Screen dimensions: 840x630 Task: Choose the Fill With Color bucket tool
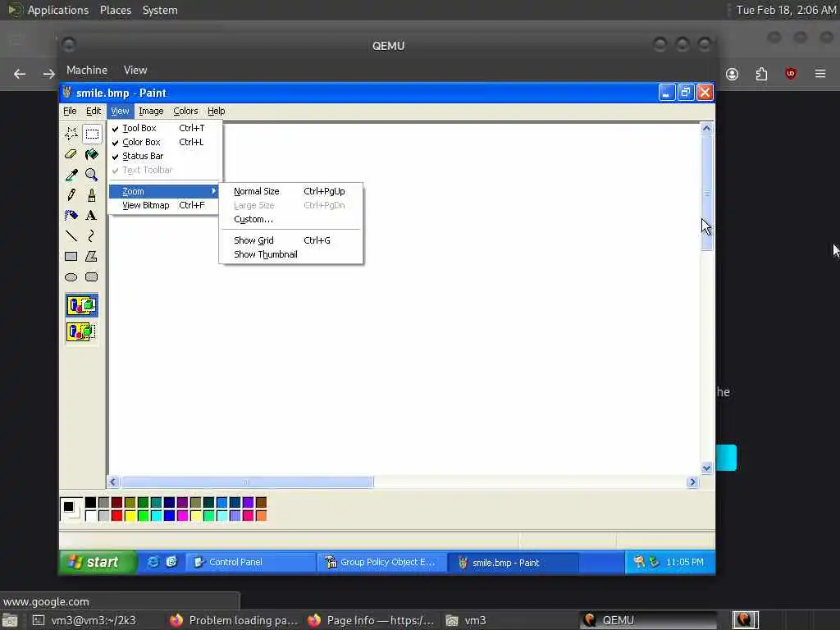click(92, 154)
